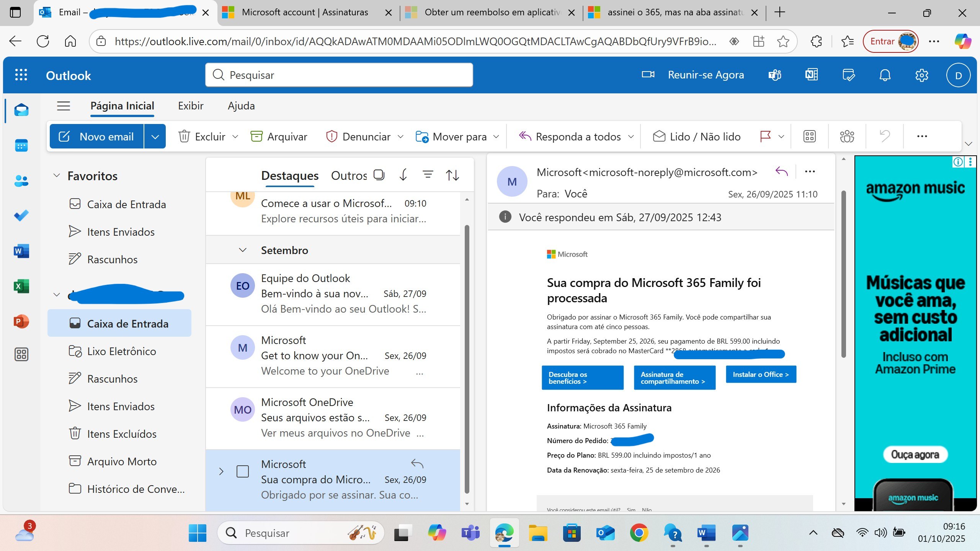
Task: Open OneNote feed icon in header
Action: [x=811, y=75]
